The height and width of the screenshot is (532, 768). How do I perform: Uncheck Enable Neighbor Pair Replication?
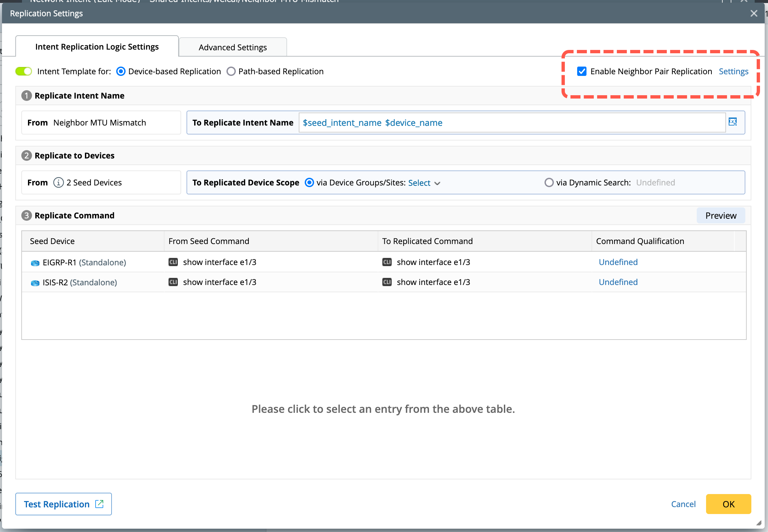[x=581, y=71]
